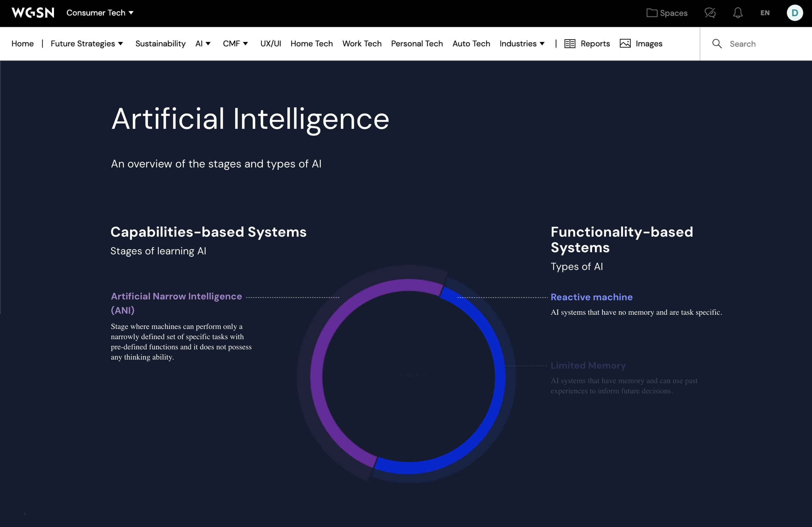The width and height of the screenshot is (812, 527).
Task: Open the notifications bell
Action: tap(738, 13)
